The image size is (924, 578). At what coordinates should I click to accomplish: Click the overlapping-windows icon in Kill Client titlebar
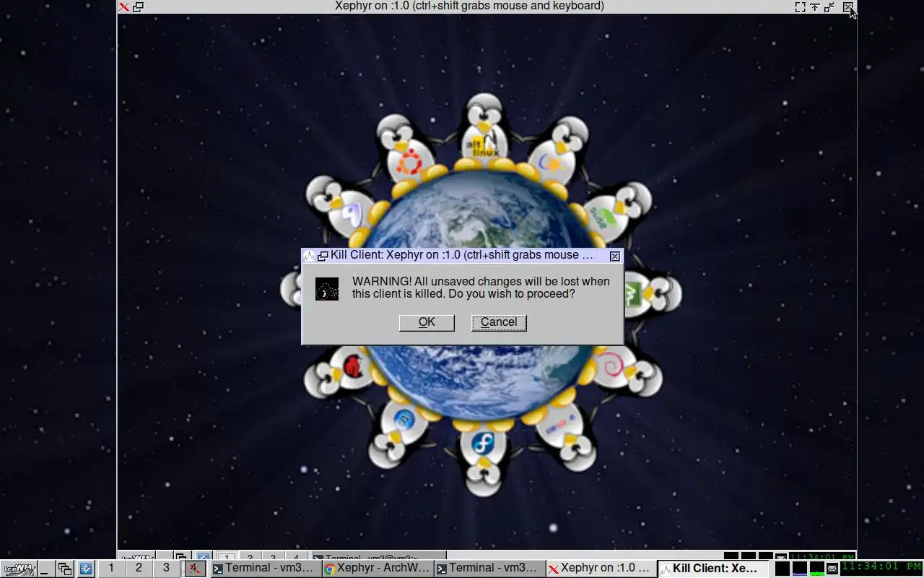(323, 256)
